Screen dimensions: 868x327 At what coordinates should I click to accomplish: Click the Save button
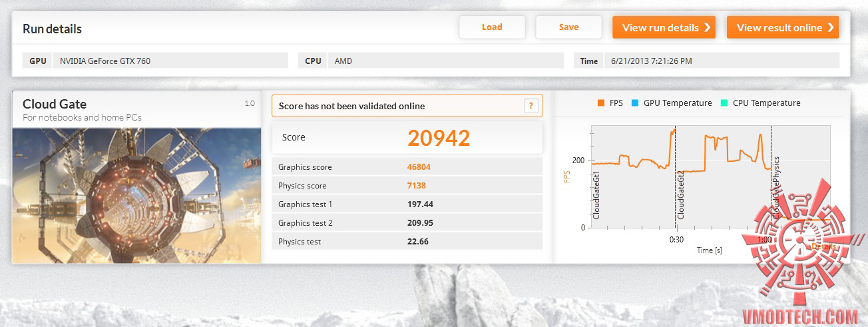click(x=568, y=27)
